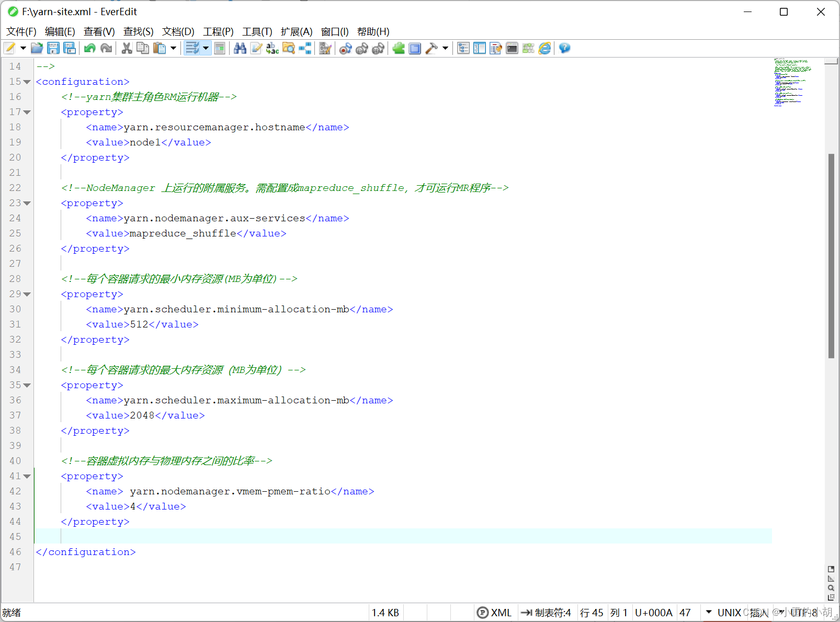This screenshot has height=622, width=840.
Task: Click the New file toolbar icon
Action: pyautogui.click(x=10, y=48)
